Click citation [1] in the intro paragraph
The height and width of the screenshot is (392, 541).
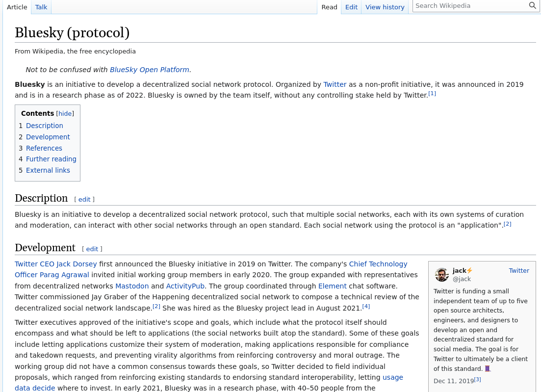pos(432,94)
